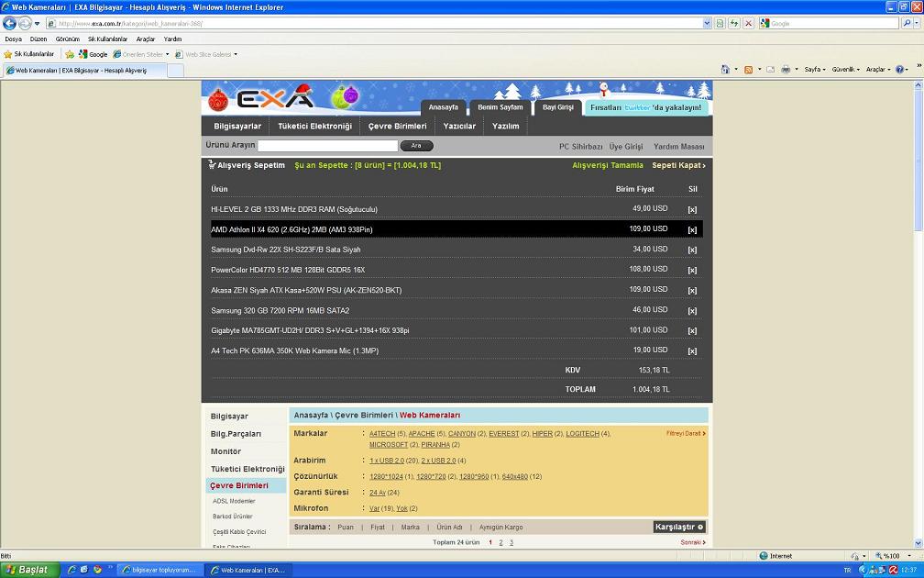The width and height of the screenshot is (924, 578).
Task: Open compatibility view icon in address bar
Action: click(x=720, y=23)
